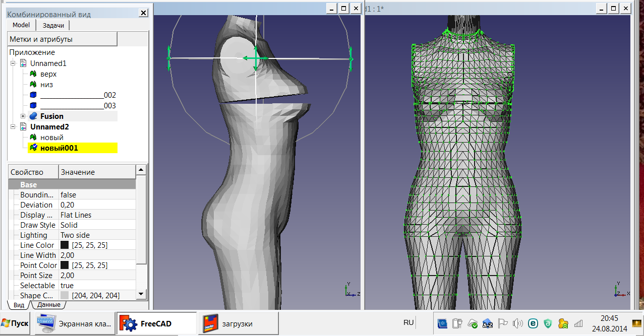Maximize the left 3D view window

click(343, 8)
